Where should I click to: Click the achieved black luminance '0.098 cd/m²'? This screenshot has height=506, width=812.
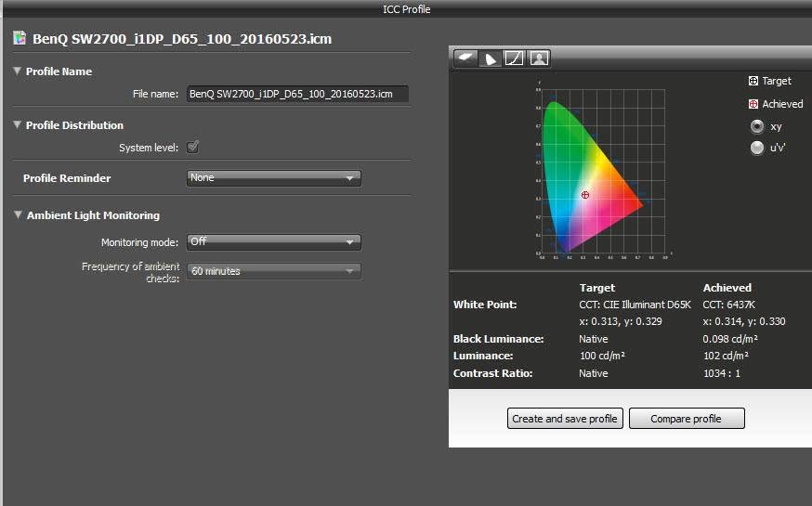pyautogui.click(x=730, y=339)
